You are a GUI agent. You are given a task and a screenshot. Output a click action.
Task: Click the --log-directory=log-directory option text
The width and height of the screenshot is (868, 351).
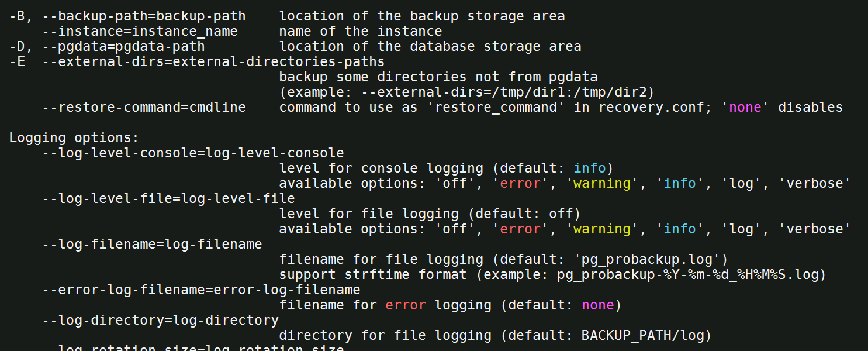[x=160, y=320]
